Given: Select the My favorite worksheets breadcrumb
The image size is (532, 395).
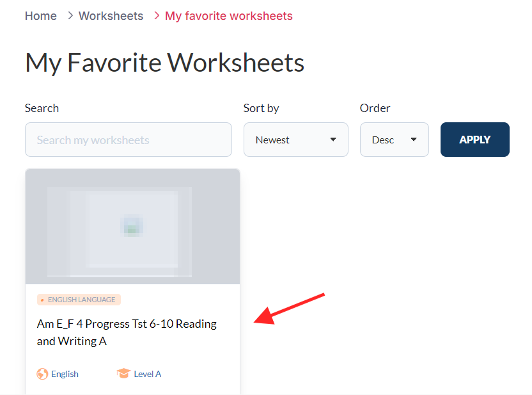Looking at the screenshot, I should 229,16.
